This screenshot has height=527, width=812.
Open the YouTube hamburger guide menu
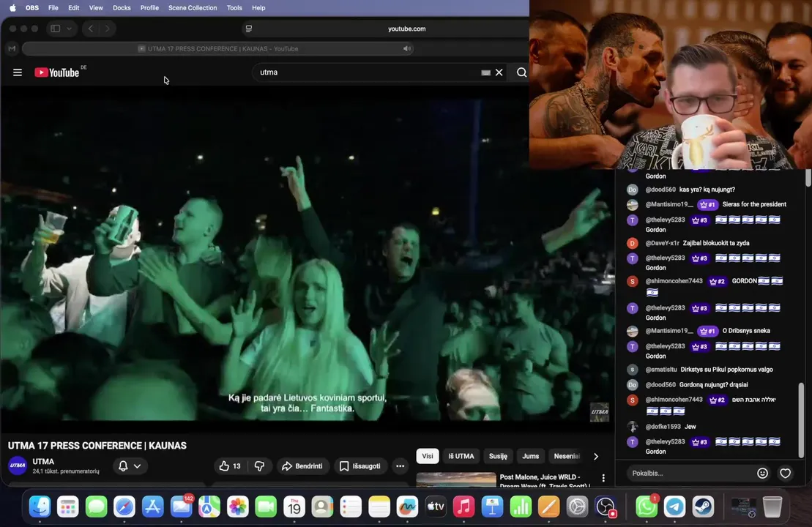(x=17, y=72)
